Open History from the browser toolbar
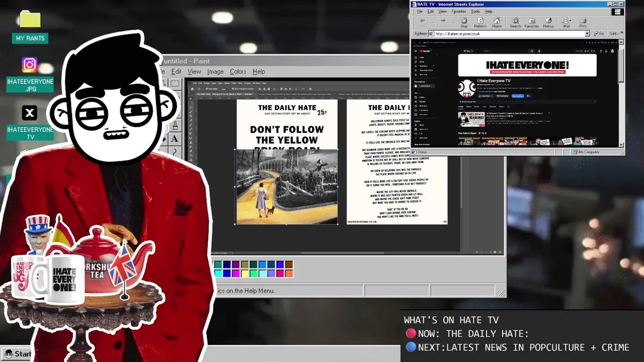Screen dimensions: 644x362 click(548, 23)
